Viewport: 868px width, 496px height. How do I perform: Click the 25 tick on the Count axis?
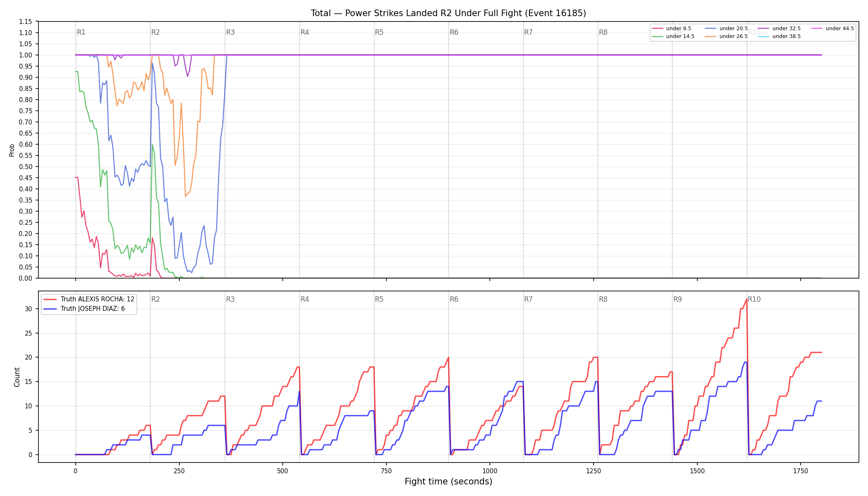(29, 333)
